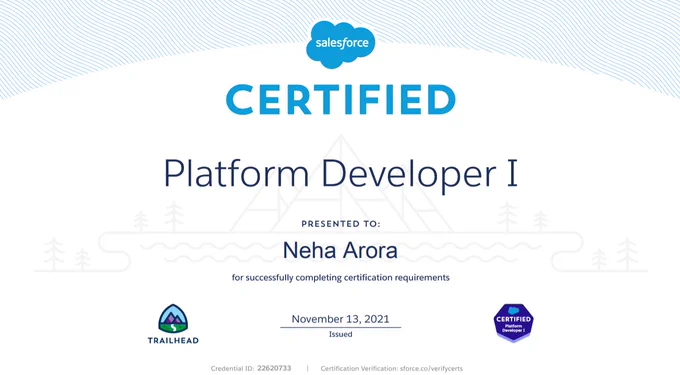This screenshot has width=680, height=375.
Task: Click the Salesforce cloud logo
Action: [x=340, y=44]
